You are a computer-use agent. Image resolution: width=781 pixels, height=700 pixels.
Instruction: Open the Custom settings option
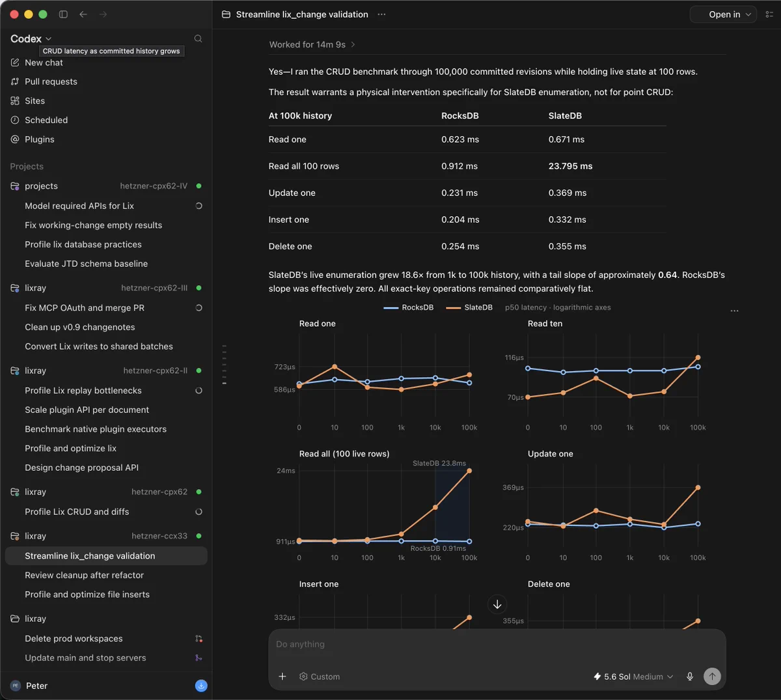click(319, 677)
